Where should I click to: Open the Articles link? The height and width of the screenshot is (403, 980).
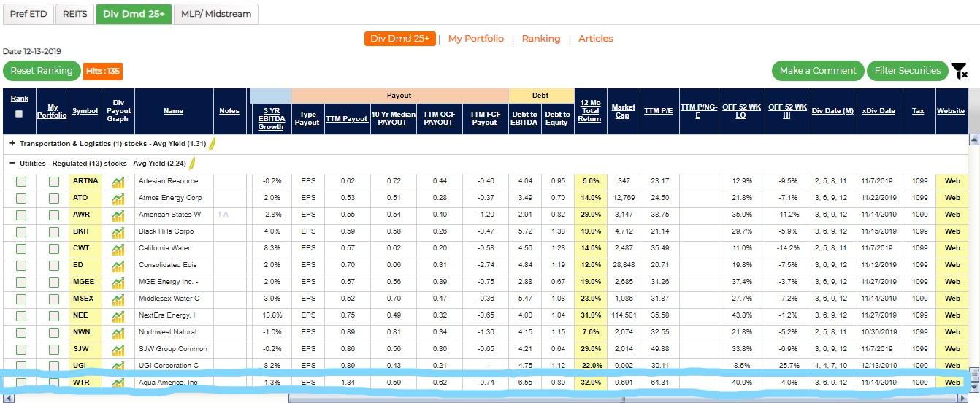(596, 39)
